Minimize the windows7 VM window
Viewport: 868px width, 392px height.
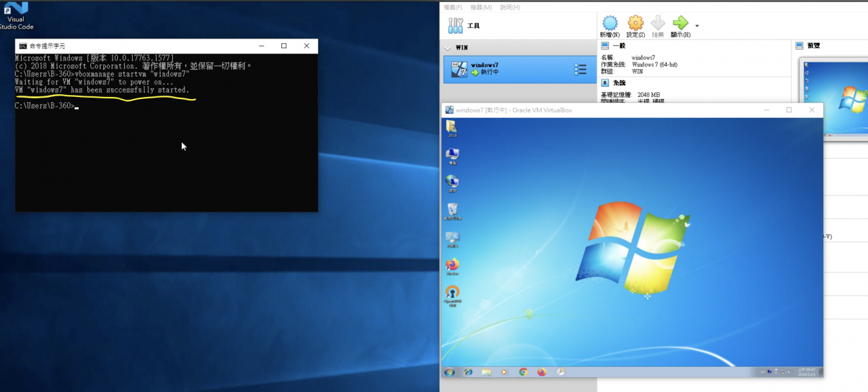[767, 110]
